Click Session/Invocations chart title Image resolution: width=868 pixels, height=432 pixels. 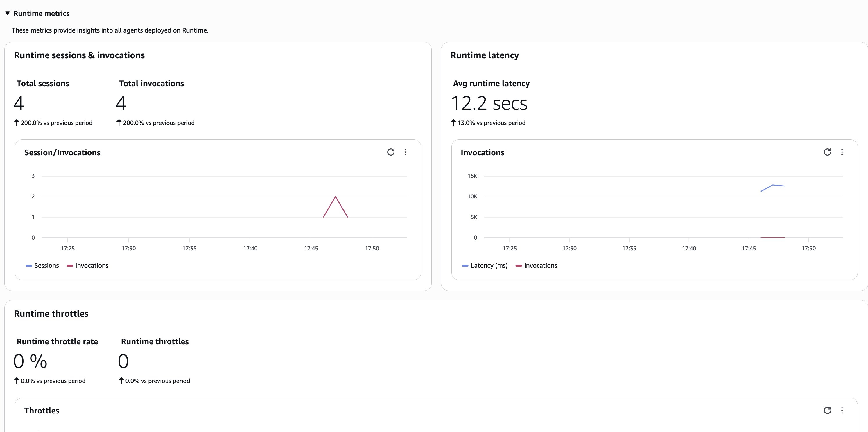pos(62,152)
